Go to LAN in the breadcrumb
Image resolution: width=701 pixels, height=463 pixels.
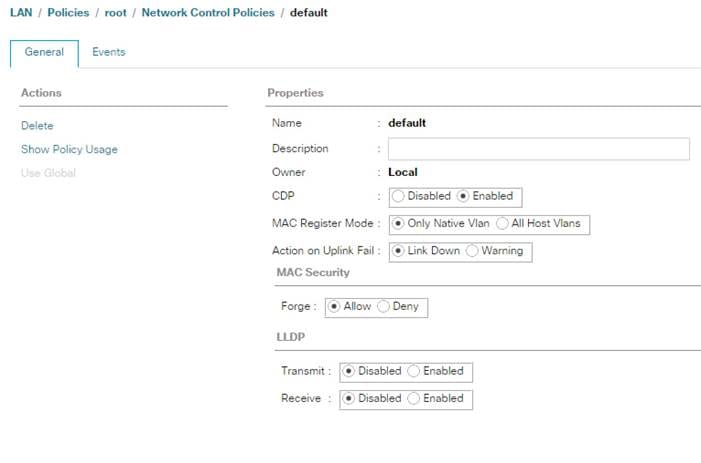tap(21, 13)
